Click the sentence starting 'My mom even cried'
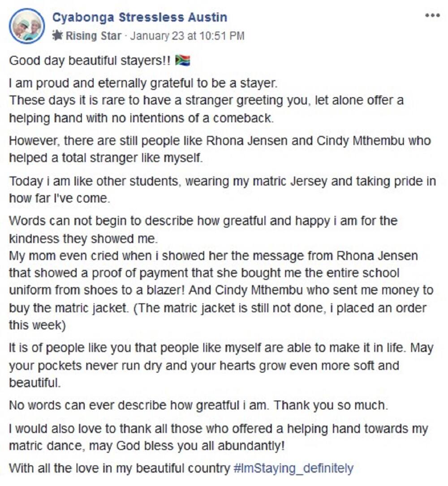Viewport: 448px width, 486px height. click(x=221, y=282)
